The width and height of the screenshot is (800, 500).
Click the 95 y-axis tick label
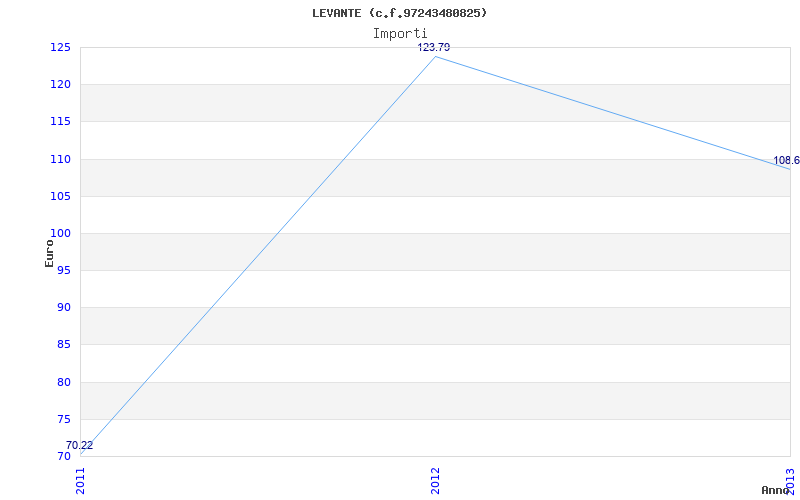(x=63, y=270)
